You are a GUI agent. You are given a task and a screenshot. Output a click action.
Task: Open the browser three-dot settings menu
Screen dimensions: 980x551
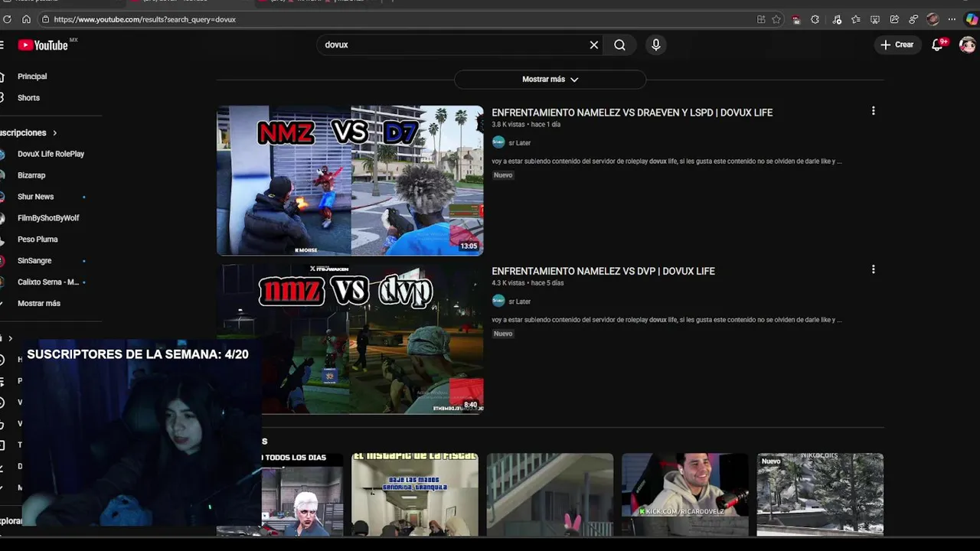click(952, 19)
